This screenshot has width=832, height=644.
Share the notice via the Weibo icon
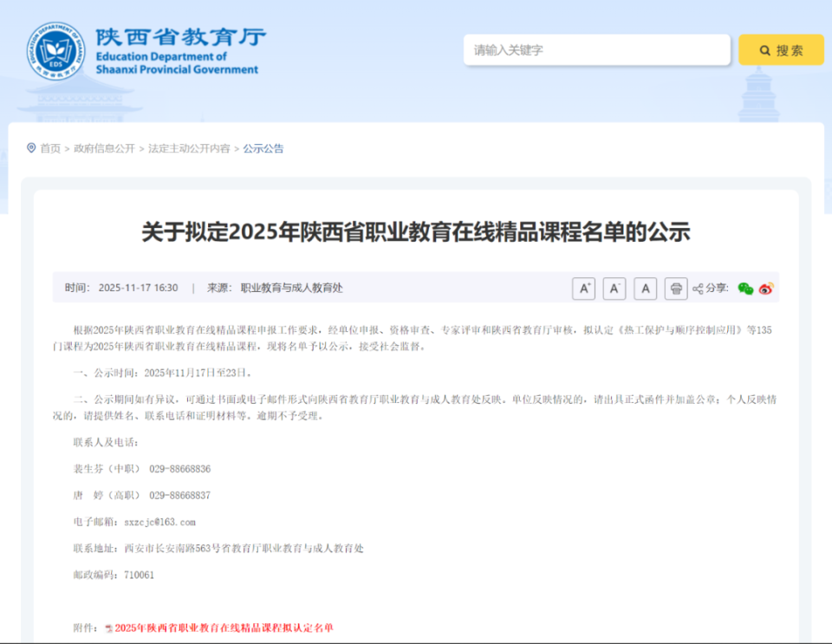(766, 288)
